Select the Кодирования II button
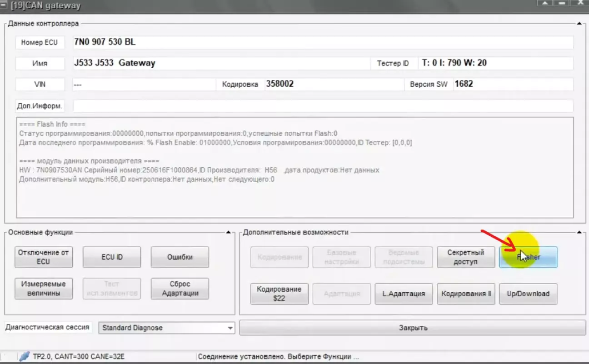This screenshot has height=364, width=589. coord(466,294)
